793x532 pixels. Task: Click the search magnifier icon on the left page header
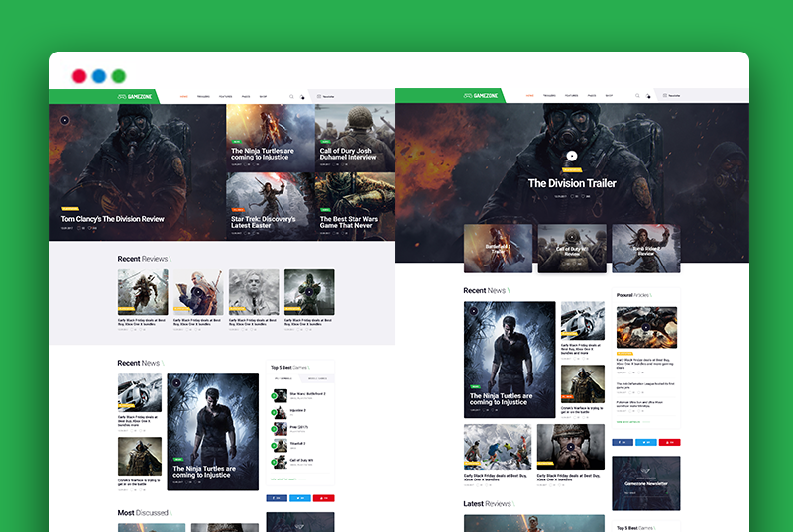tap(291, 96)
